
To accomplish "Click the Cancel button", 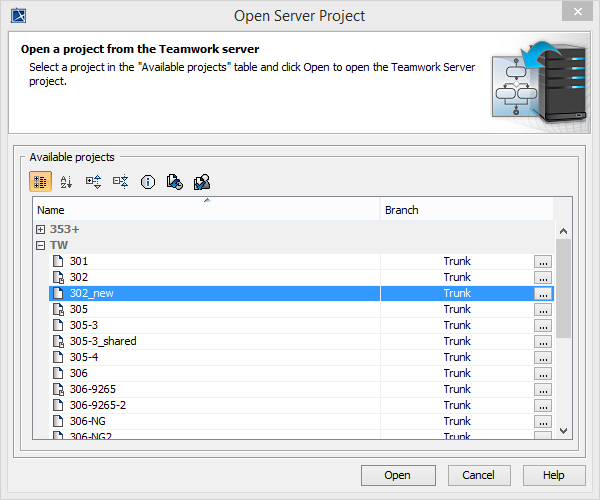I will (479, 475).
